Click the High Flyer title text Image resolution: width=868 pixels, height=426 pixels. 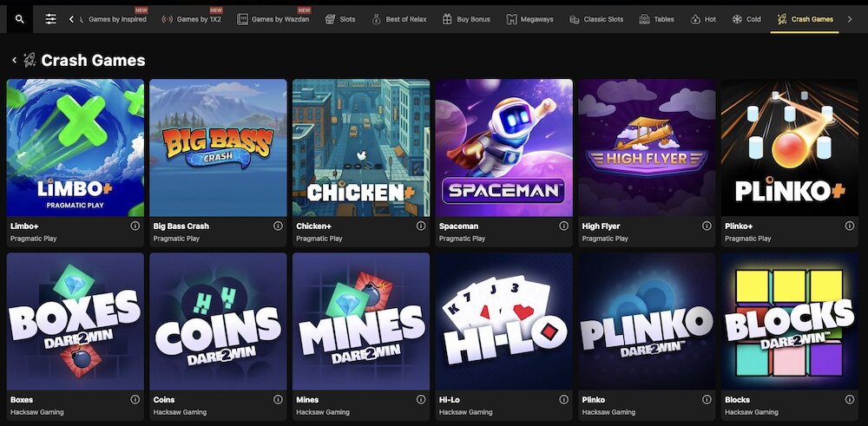601,226
